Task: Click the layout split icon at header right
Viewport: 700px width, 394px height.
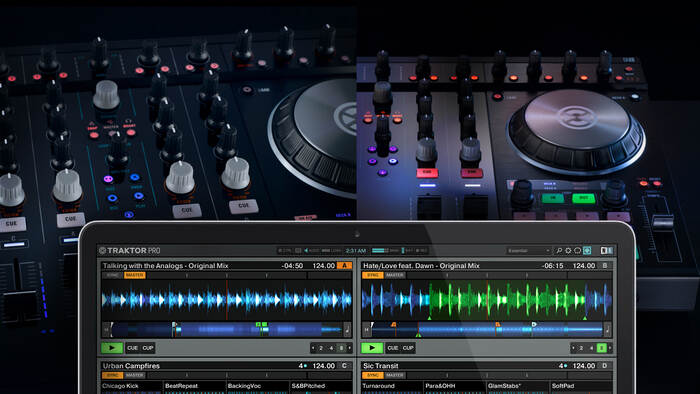Action: (606, 251)
